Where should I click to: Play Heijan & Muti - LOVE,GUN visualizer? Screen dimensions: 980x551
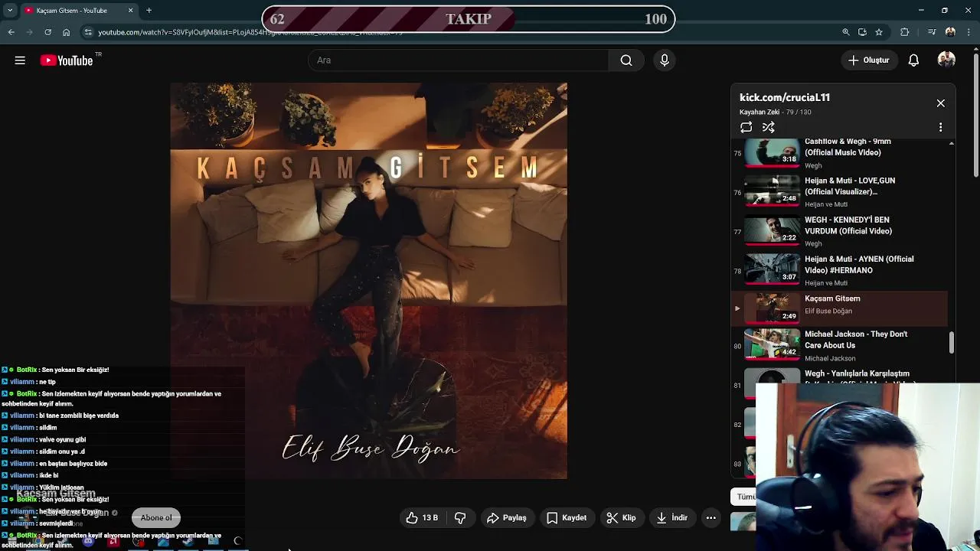pyautogui.click(x=839, y=192)
